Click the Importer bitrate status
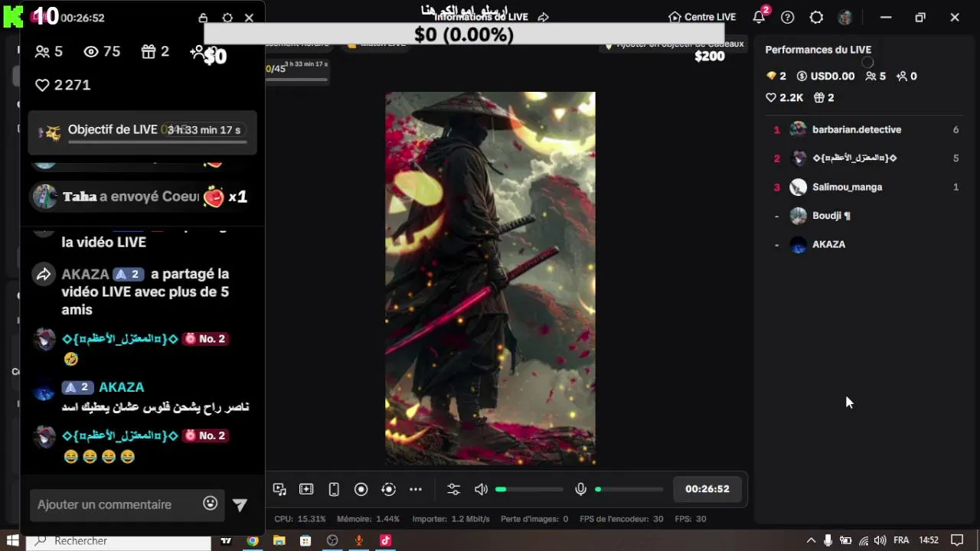Screen dimensions: 980x551 coord(451,519)
